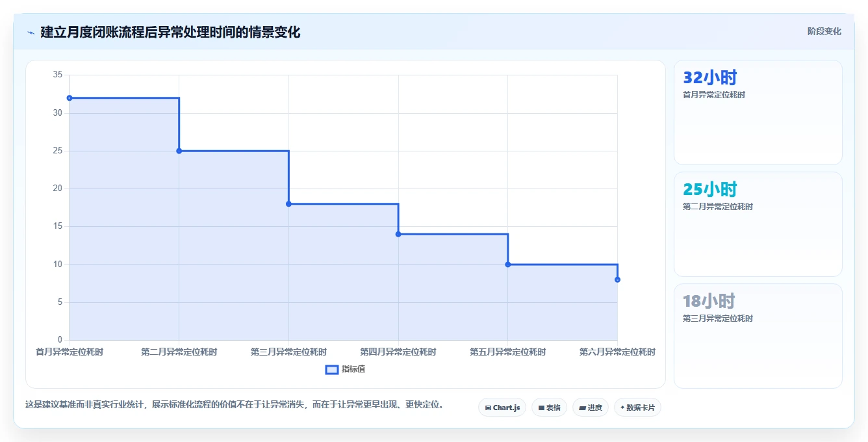
Task: Click the card caption 首月异常定位耗时
Action: (714, 95)
